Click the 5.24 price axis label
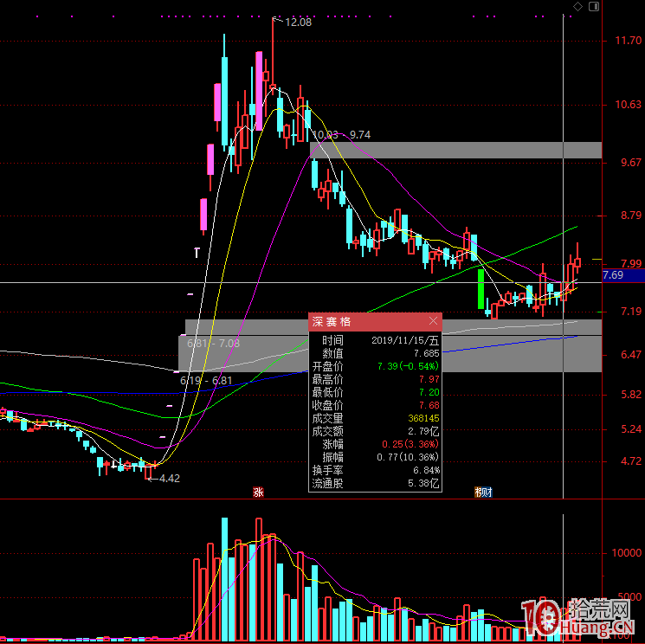 click(631, 429)
